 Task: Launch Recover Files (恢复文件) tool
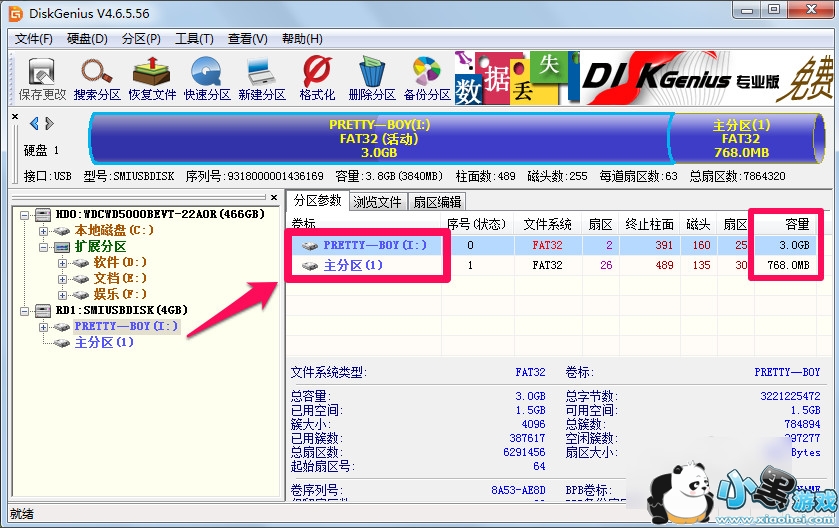click(152, 79)
